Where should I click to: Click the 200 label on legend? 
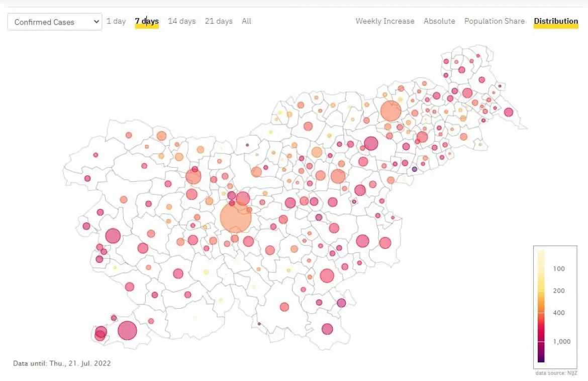click(x=558, y=291)
